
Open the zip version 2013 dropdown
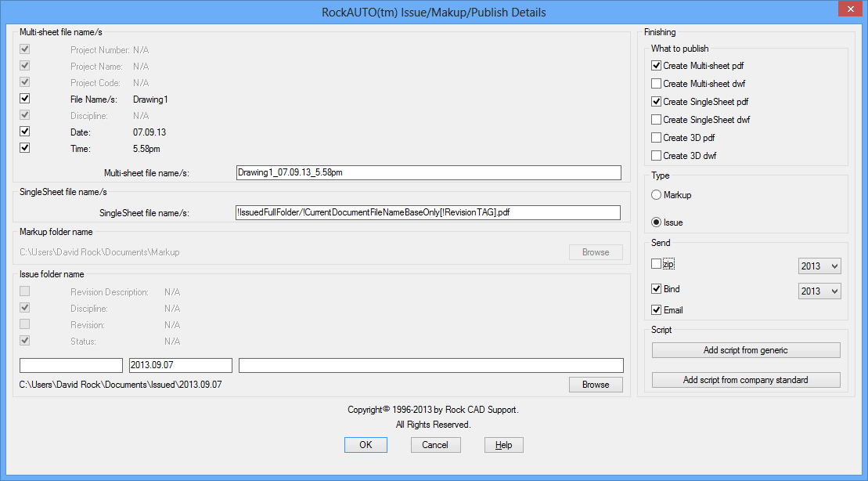(x=819, y=266)
